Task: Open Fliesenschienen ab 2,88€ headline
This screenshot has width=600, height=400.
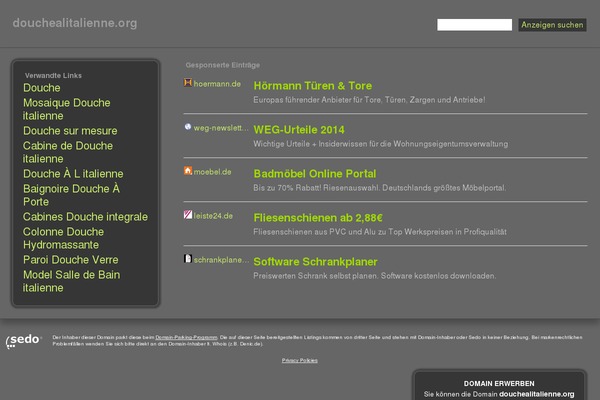Action: tap(318, 218)
